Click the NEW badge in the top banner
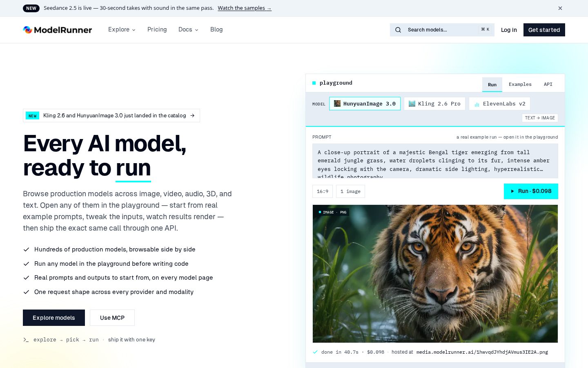588x368 pixels. (x=31, y=8)
